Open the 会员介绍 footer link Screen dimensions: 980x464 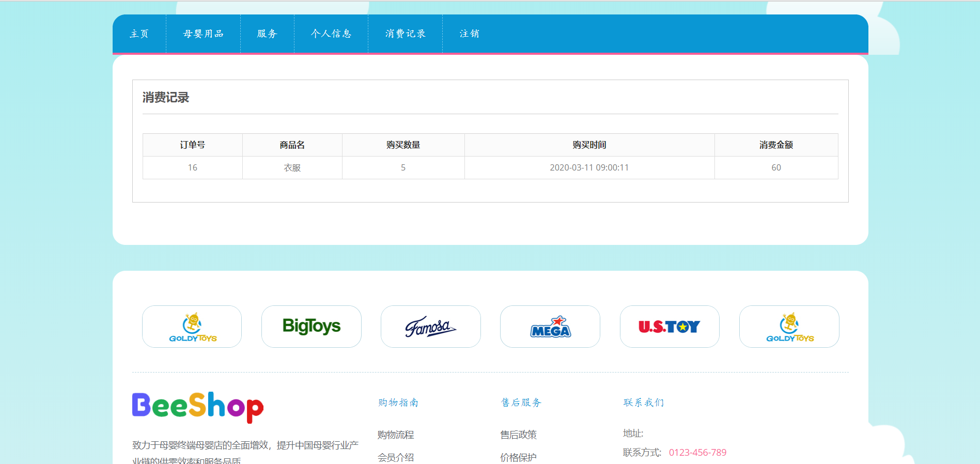396,457
